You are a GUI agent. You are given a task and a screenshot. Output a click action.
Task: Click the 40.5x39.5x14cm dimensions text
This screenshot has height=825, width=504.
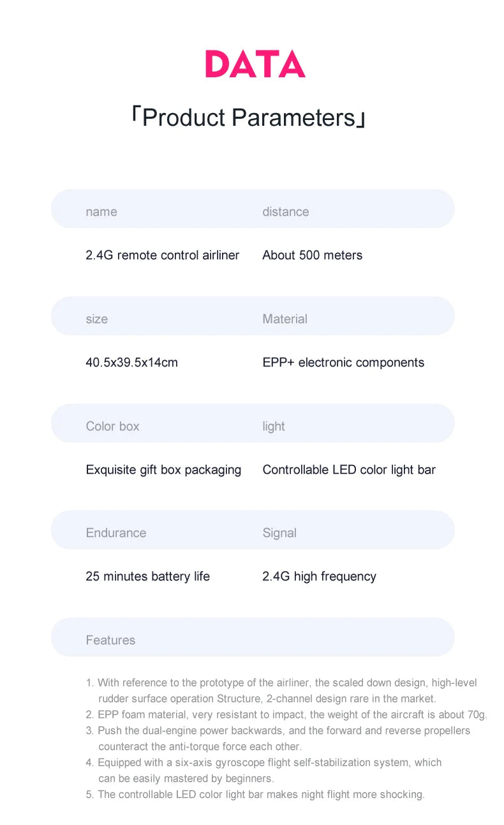tap(131, 363)
